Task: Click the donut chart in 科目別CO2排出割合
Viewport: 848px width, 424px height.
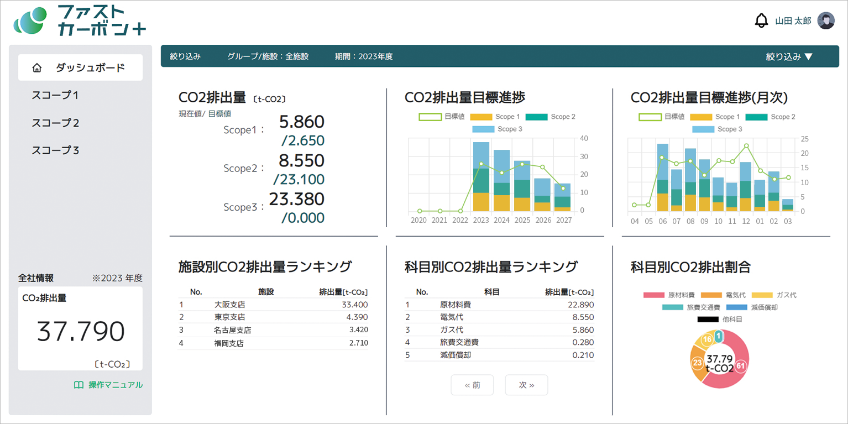Action: (719, 365)
